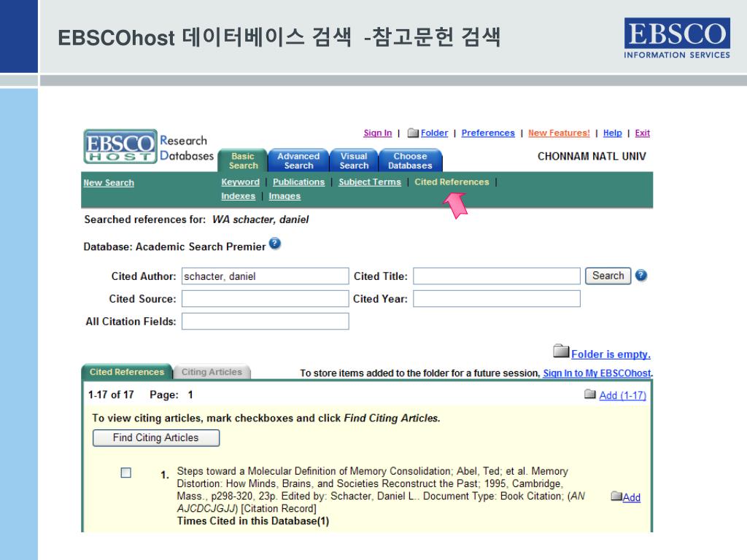Image resolution: width=747 pixels, height=560 pixels.
Task: Click the Cited Author input field
Action: pos(266,276)
